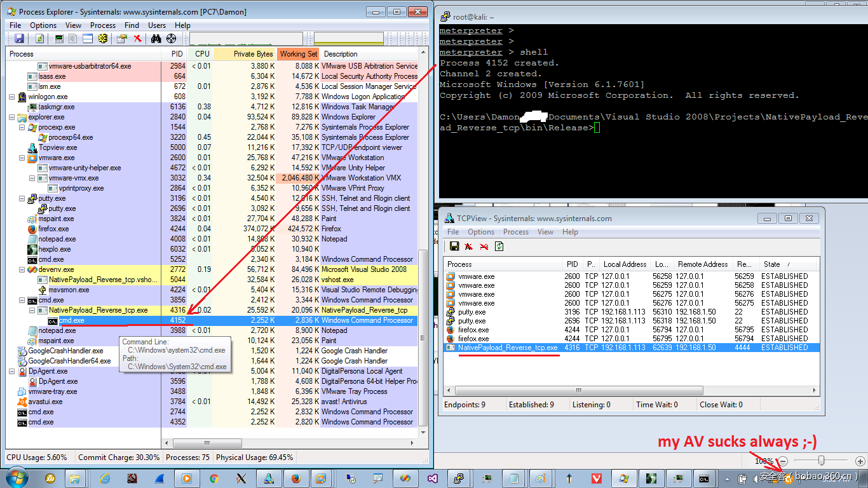Click the Refresh Now toolbar icon

[x=39, y=39]
